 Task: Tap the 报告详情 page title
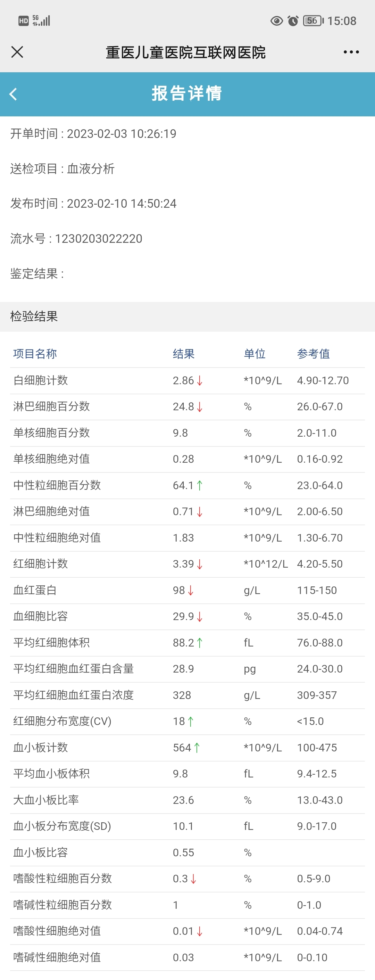187,93
